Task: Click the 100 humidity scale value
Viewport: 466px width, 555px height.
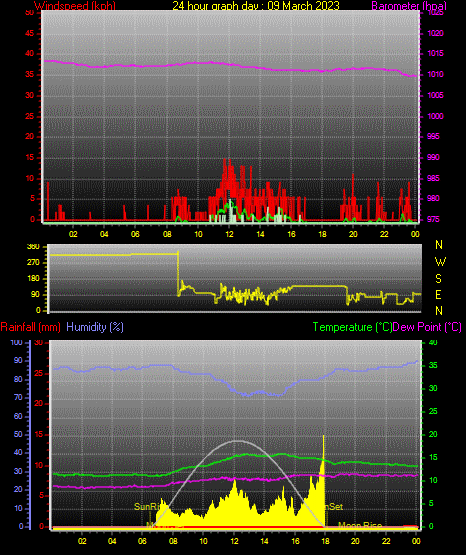Action: tap(17, 343)
